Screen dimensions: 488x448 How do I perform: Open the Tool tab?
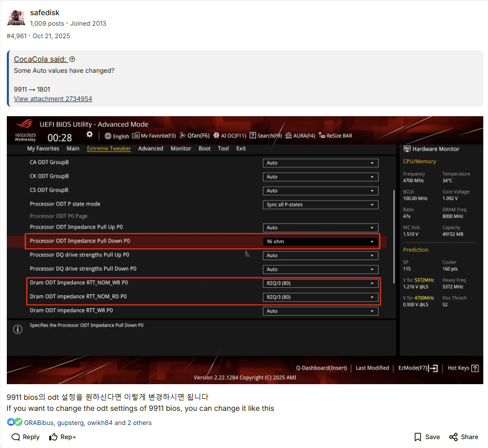tap(223, 149)
